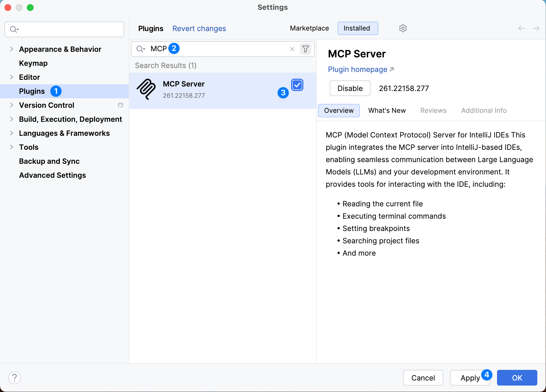Open the What's New tab
Screen dimensions: 546x392
(x=387, y=110)
